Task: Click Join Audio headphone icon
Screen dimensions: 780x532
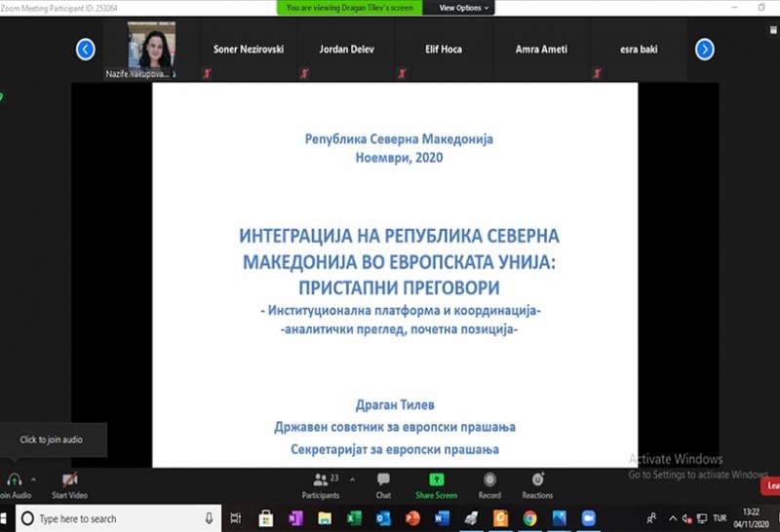Action: click(14, 479)
